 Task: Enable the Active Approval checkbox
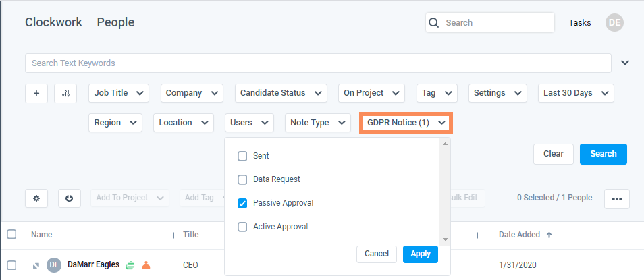pos(242,227)
